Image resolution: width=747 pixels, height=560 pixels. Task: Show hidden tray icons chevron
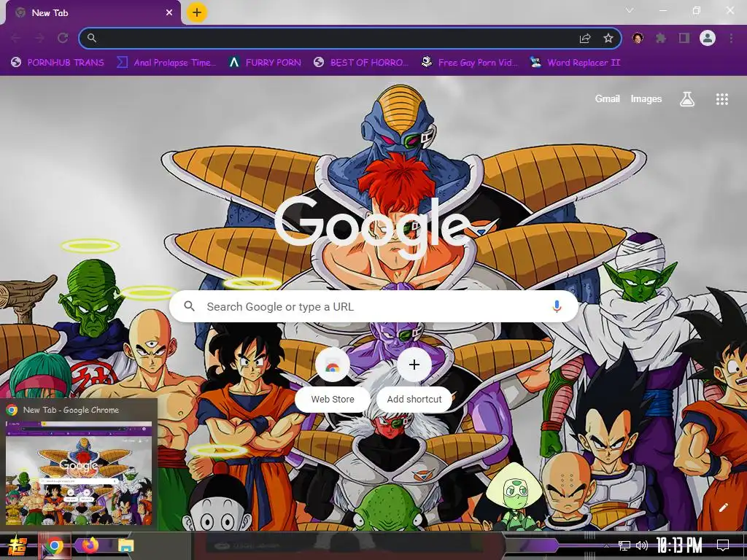606,545
